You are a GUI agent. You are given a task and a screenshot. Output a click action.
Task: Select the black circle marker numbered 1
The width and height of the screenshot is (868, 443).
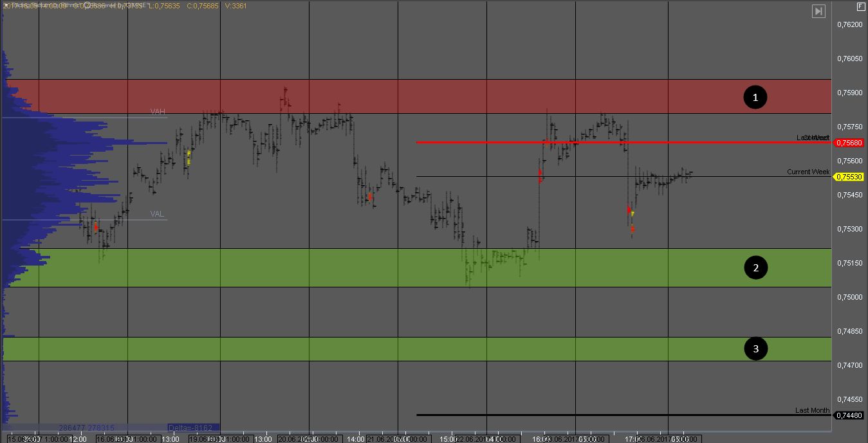[x=755, y=97]
